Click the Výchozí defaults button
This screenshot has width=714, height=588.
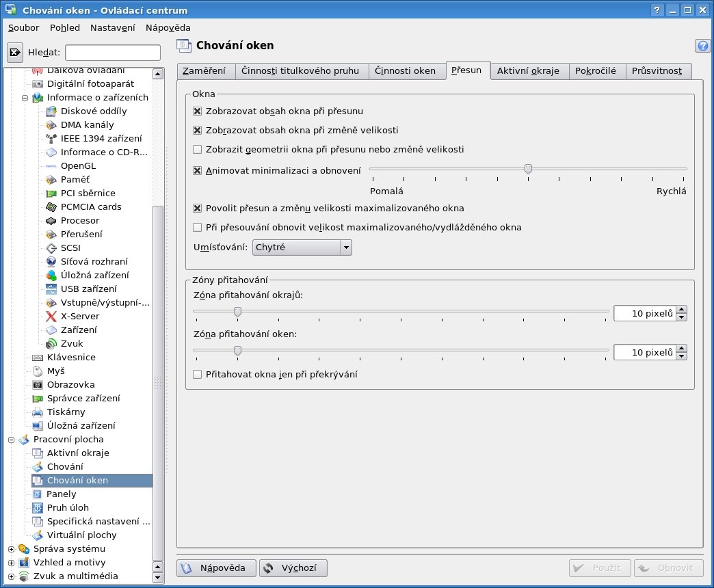click(x=293, y=568)
